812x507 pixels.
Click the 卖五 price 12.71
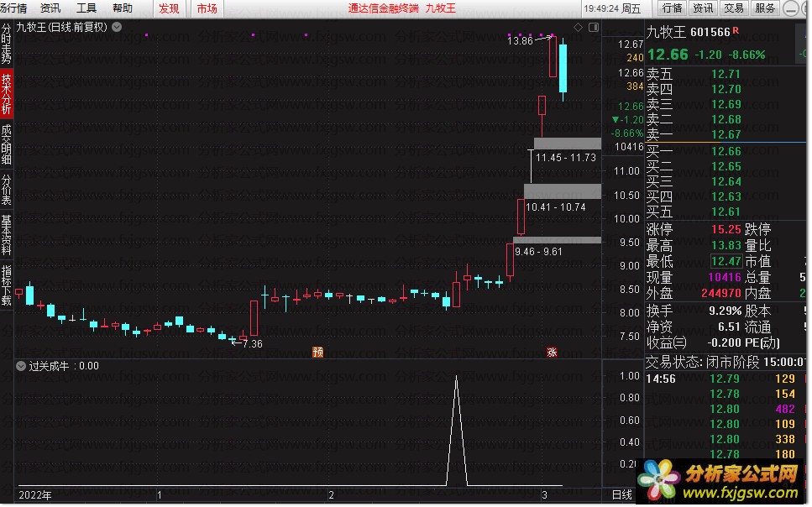(726, 74)
